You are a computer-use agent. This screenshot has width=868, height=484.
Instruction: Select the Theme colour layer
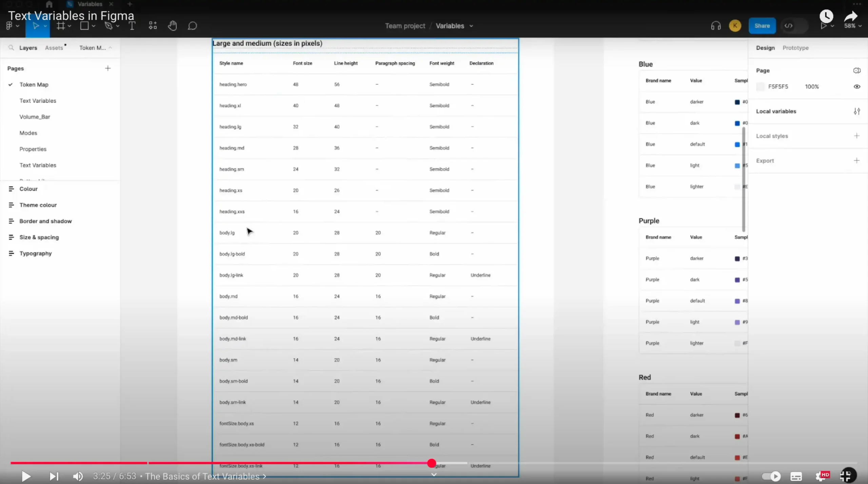coord(38,205)
